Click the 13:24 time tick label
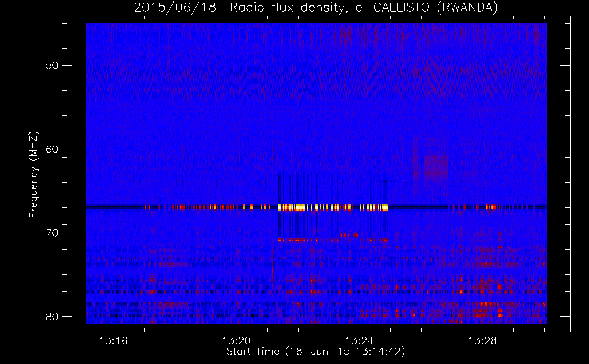The image size is (589, 364). coord(360,341)
